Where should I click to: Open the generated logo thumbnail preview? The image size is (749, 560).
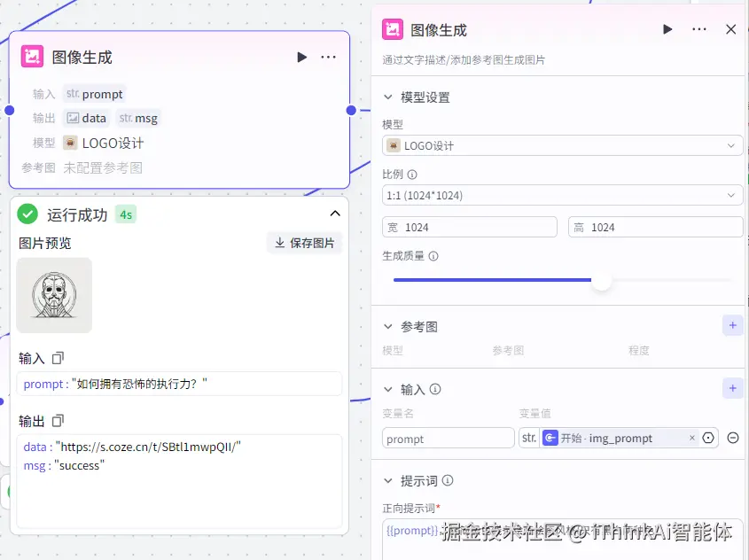(54, 295)
